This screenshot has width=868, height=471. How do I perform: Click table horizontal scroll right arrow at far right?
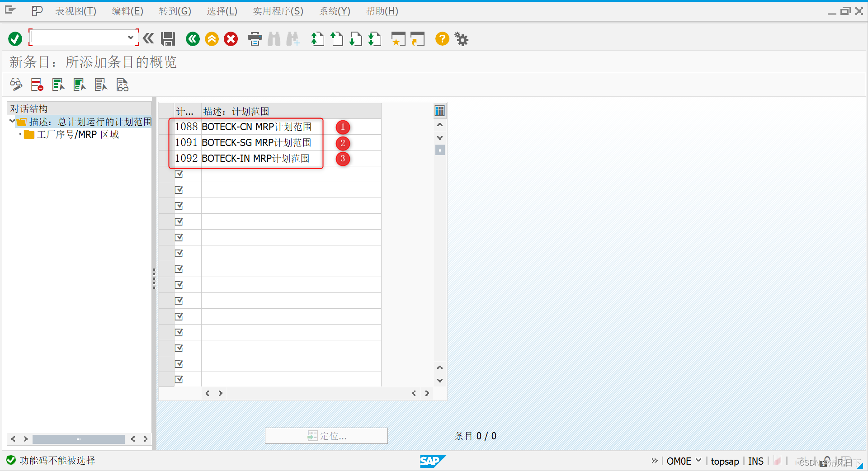[427, 393]
